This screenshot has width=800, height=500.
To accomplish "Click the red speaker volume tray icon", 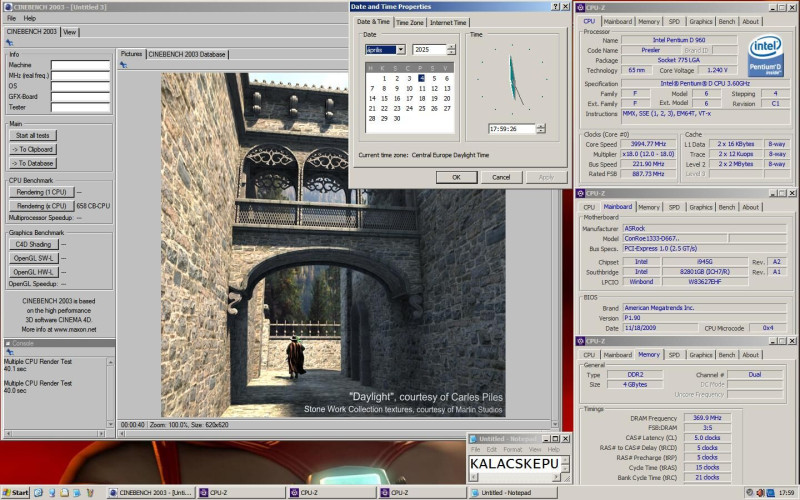I will pos(760,492).
